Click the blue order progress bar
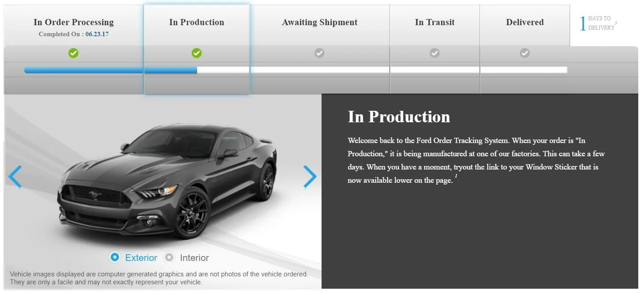Image resolution: width=644 pixels, height=294 pixels. [x=110, y=70]
